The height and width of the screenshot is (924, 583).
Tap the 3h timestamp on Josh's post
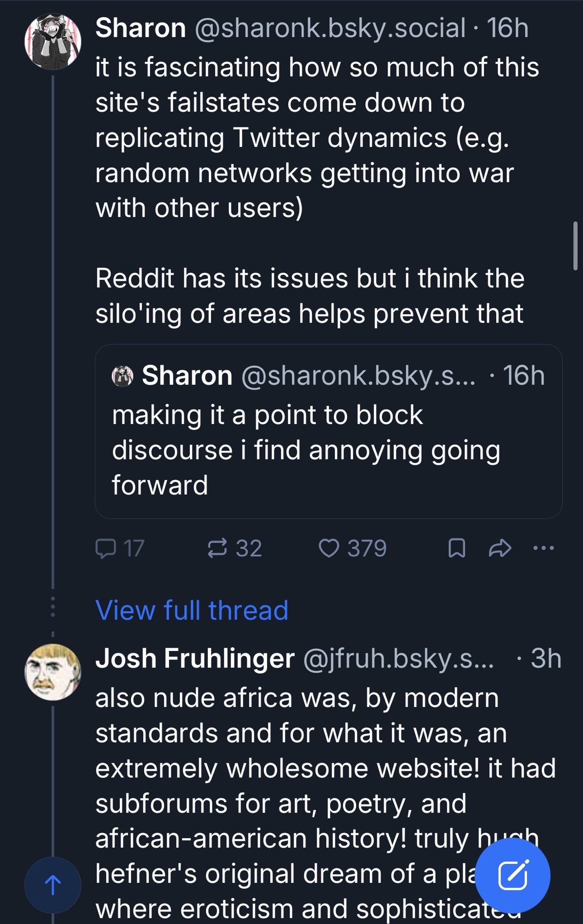546,658
